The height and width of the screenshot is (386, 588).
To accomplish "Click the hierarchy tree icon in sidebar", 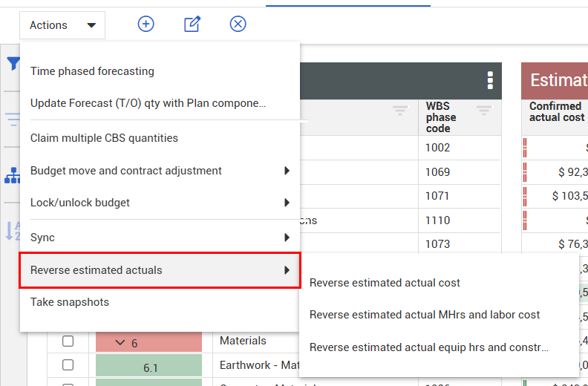I will click(13, 175).
